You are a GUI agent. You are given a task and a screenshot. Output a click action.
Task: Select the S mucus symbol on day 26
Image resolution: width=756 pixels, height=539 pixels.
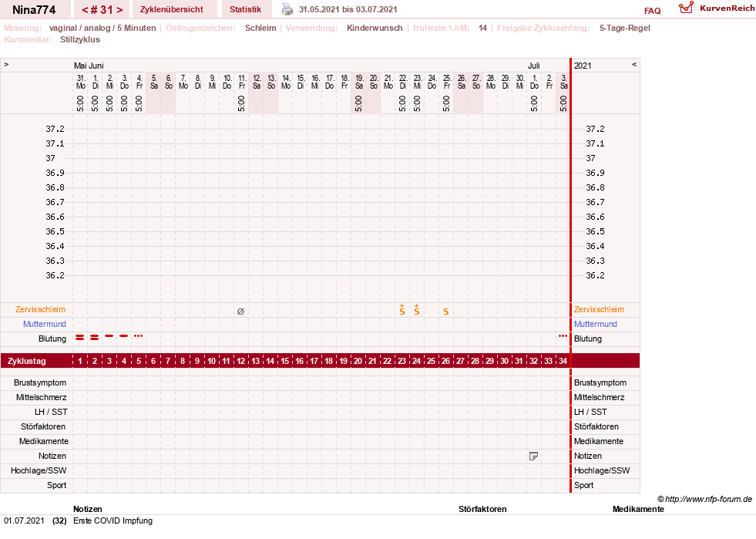(446, 312)
